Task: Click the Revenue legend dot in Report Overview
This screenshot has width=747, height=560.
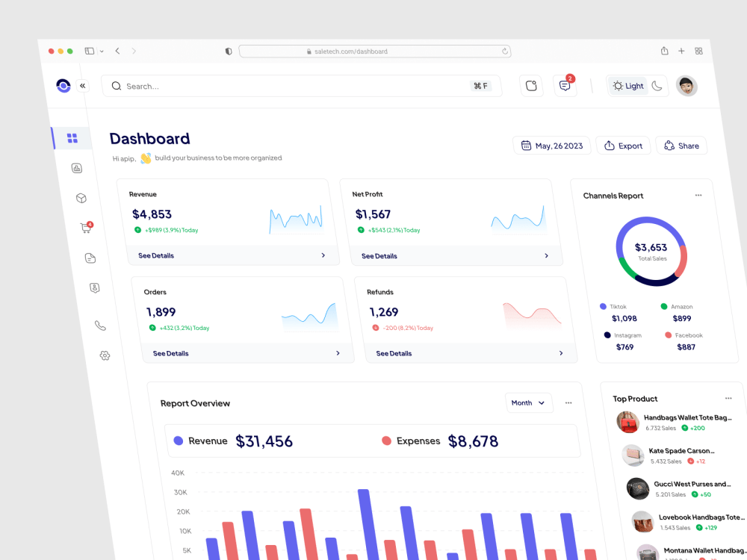Action: click(x=179, y=441)
